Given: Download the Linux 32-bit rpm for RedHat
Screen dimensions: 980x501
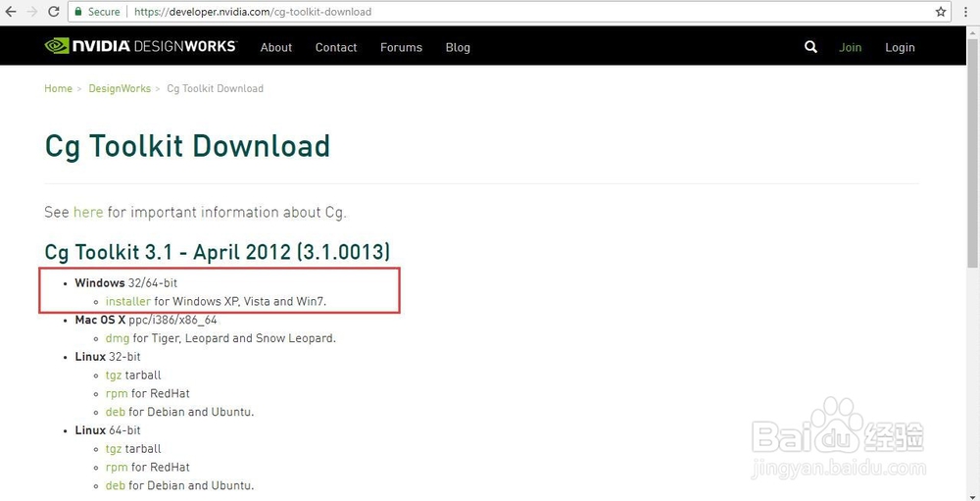Looking at the screenshot, I should (117, 393).
